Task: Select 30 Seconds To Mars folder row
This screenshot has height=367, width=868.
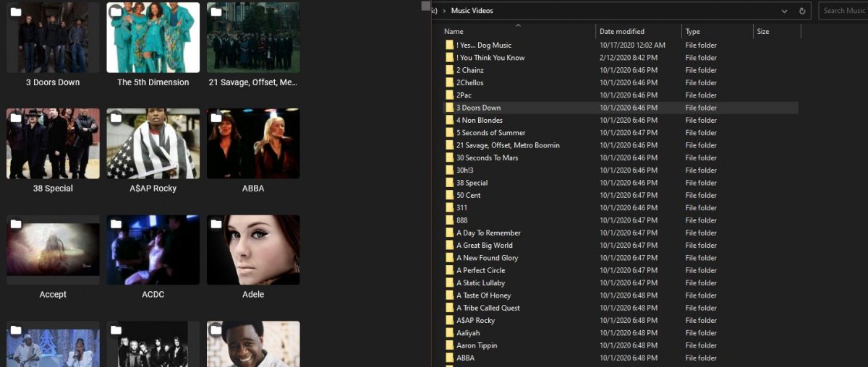Action: click(x=487, y=157)
